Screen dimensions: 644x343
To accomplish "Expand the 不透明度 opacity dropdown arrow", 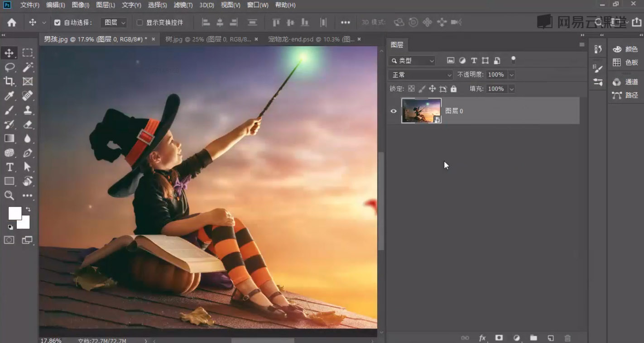I will pyautogui.click(x=512, y=75).
